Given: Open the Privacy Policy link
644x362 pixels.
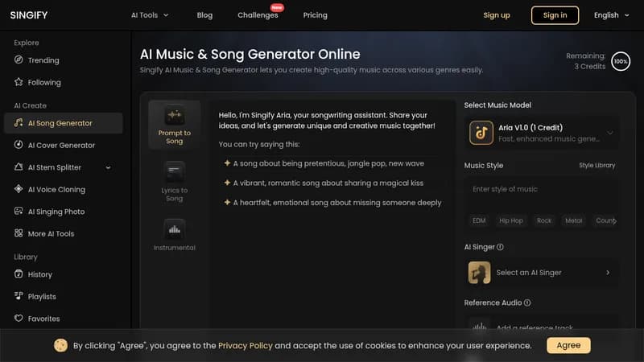Looking at the screenshot, I should [246, 346].
